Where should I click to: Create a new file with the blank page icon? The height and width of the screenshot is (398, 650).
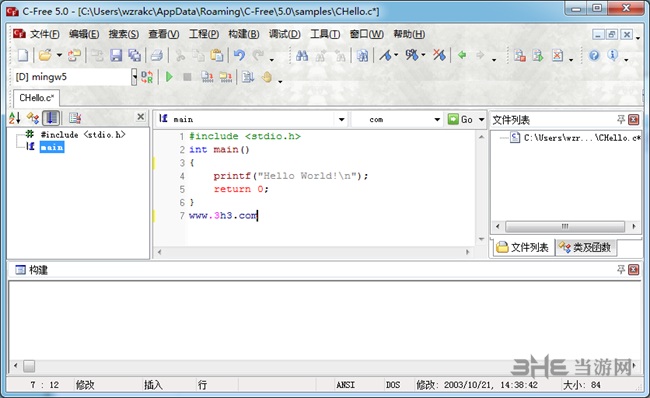[x=23, y=55]
